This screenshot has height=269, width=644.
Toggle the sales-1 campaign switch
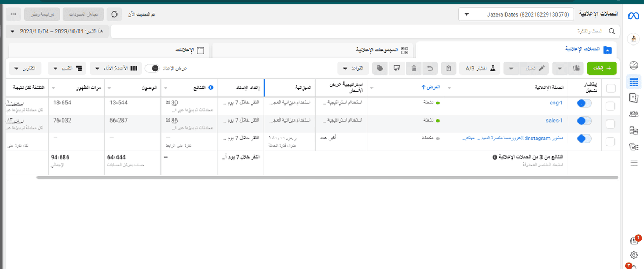584,121
